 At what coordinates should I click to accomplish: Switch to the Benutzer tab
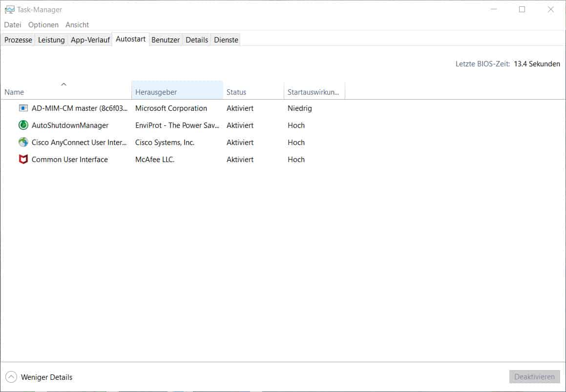coord(166,40)
